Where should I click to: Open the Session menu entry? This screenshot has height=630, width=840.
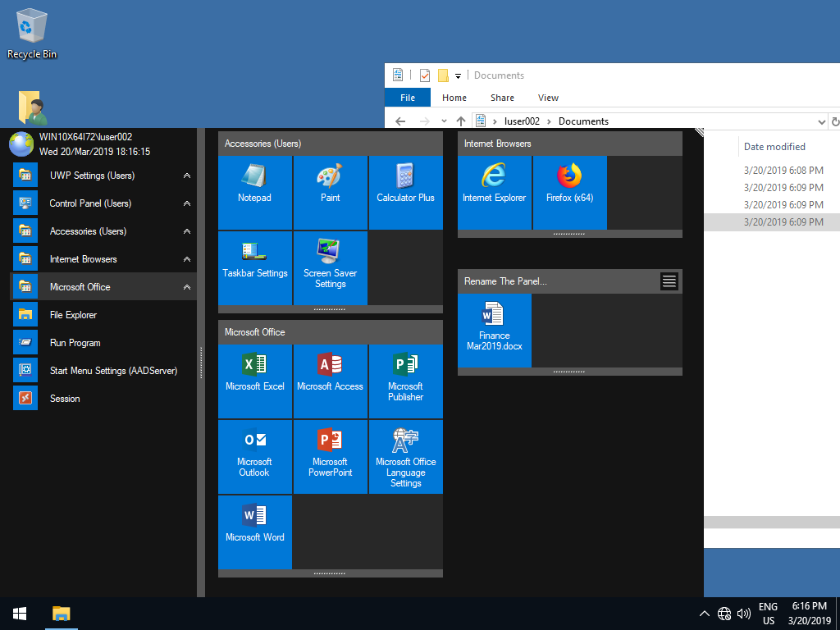click(x=65, y=399)
